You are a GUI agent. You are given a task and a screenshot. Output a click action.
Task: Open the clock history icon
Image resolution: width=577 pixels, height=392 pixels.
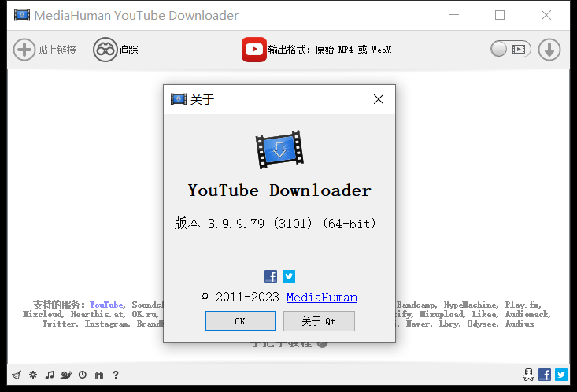coord(83,375)
